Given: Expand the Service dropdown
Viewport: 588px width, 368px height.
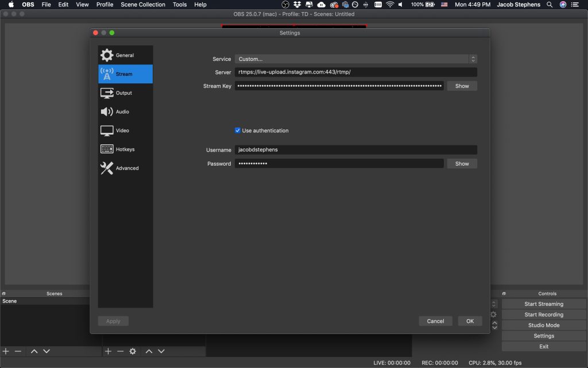Looking at the screenshot, I should [x=355, y=59].
